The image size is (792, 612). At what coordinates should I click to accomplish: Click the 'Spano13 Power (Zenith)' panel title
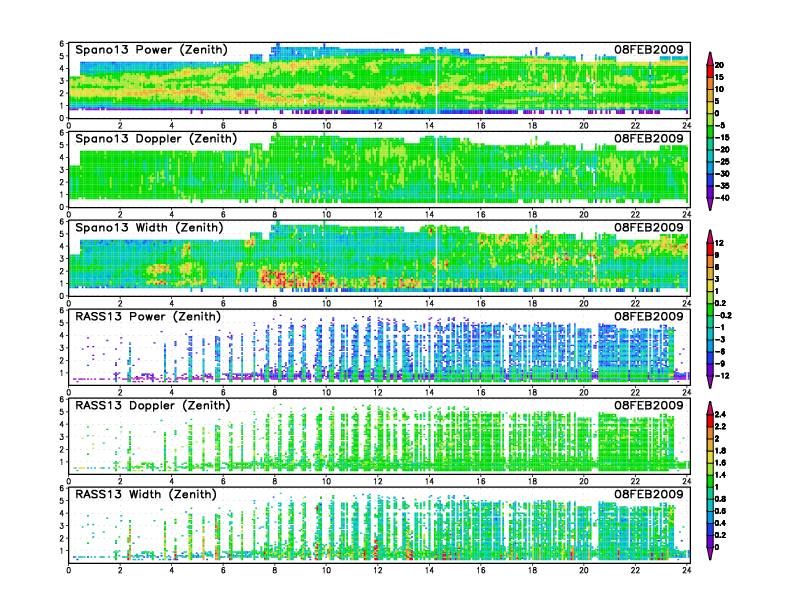coord(151,49)
